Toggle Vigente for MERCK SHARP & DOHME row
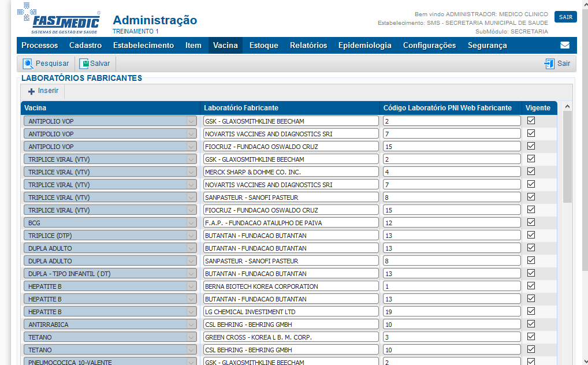Screen dimensions: 588x365 coord(531,172)
